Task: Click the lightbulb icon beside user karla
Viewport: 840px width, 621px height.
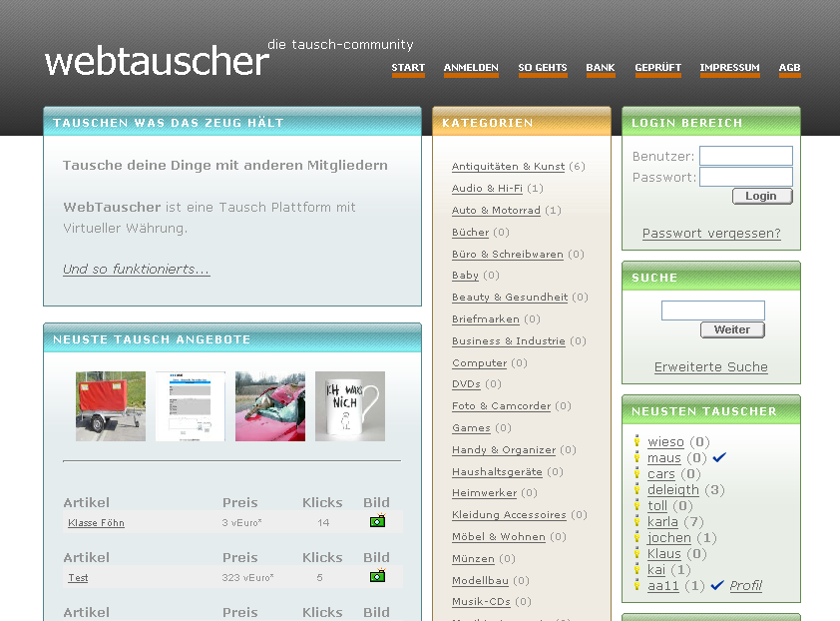Action: [x=637, y=521]
